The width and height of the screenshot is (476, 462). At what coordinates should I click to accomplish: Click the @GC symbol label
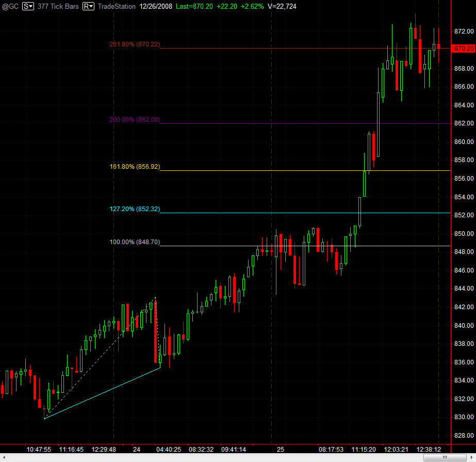(11, 6)
